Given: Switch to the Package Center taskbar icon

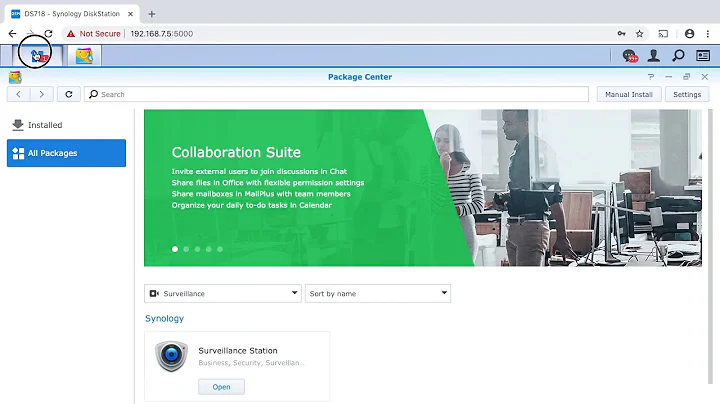Looking at the screenshot, I should (84, 56).
